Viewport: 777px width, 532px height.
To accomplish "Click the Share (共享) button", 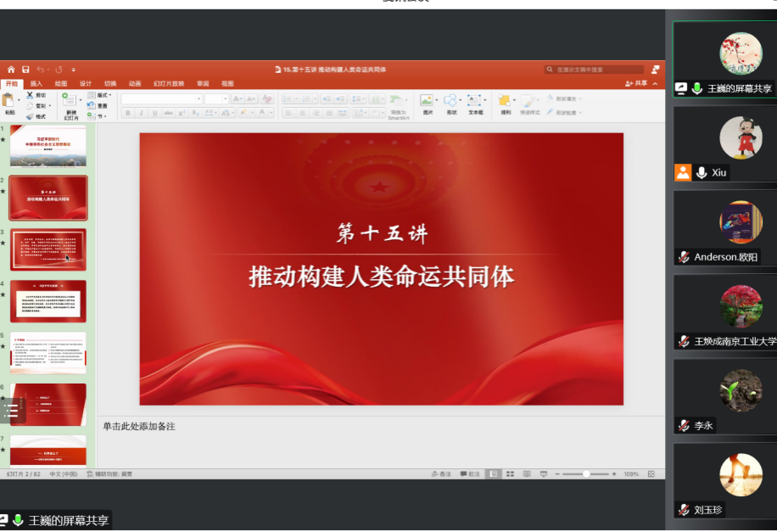I will tap(636, 83).
